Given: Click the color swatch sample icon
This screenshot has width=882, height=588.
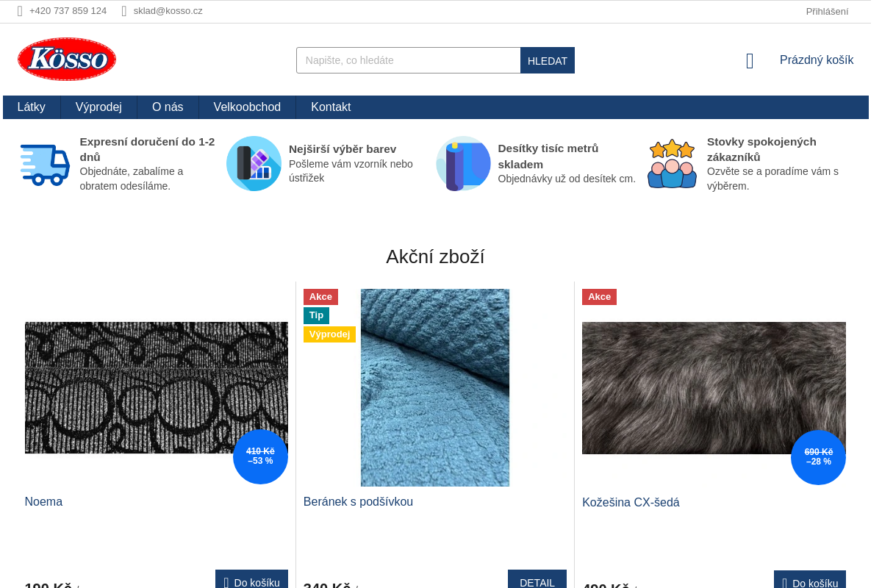Looking at the screenshot, I should (254, 163).
